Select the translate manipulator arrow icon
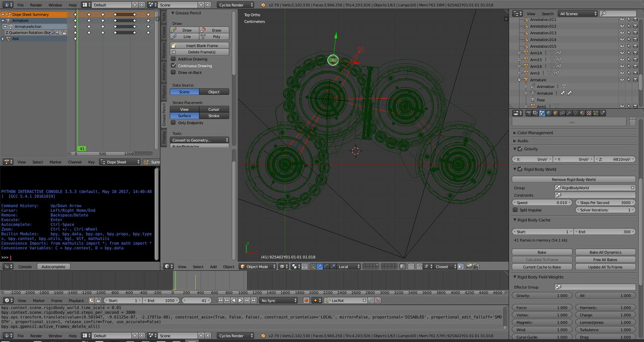 319,267
